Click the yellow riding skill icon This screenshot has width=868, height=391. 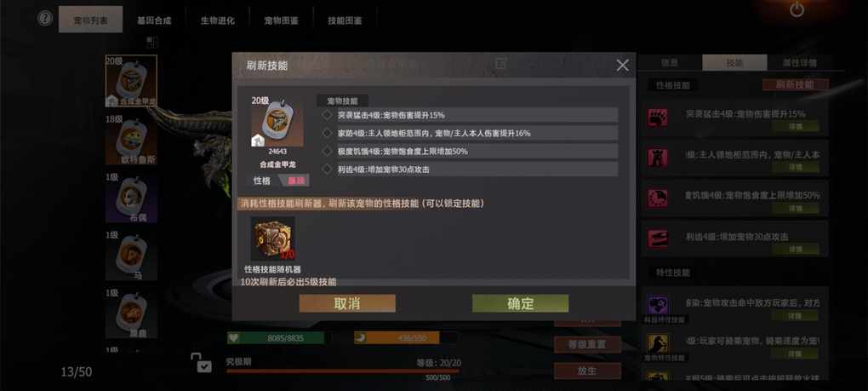click(x=658, y=343)
